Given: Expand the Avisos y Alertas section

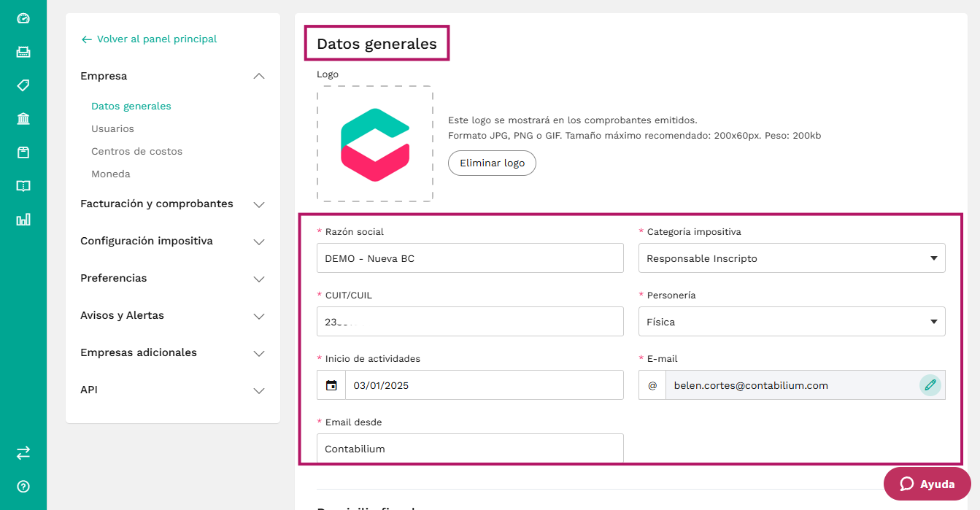Looking at the screenshot, I should click(173, 316).
